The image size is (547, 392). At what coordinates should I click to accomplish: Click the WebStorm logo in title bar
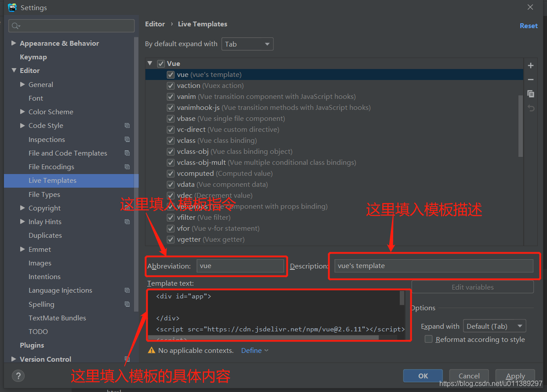coord(12,7)
